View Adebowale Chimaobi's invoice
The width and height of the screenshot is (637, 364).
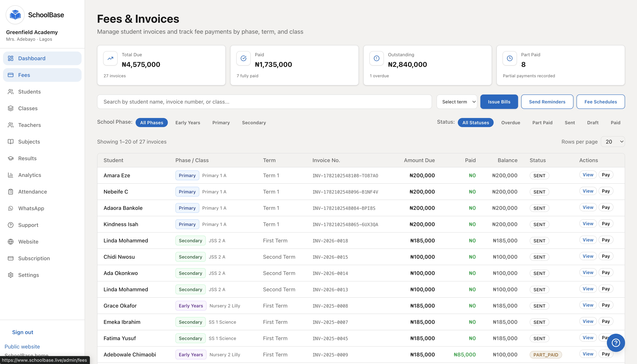[x=588, y=354]
